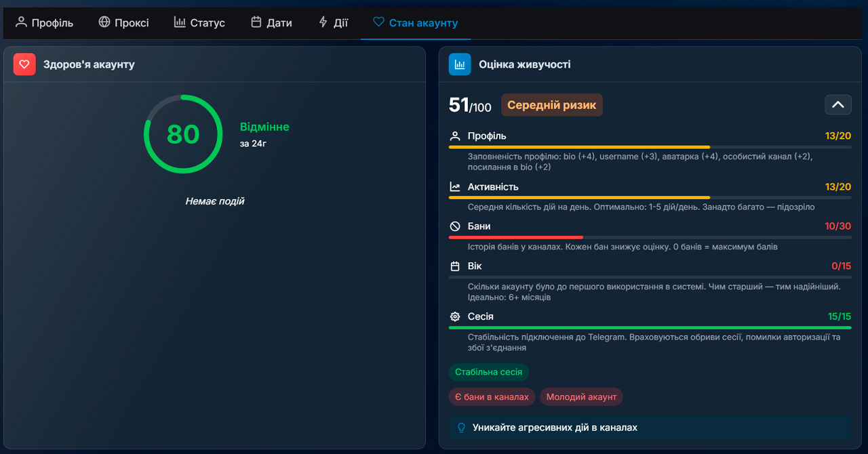Click the trend chart icon beside Активність
The height and width of the screenshot is (454, 868).
pos(455,186)
